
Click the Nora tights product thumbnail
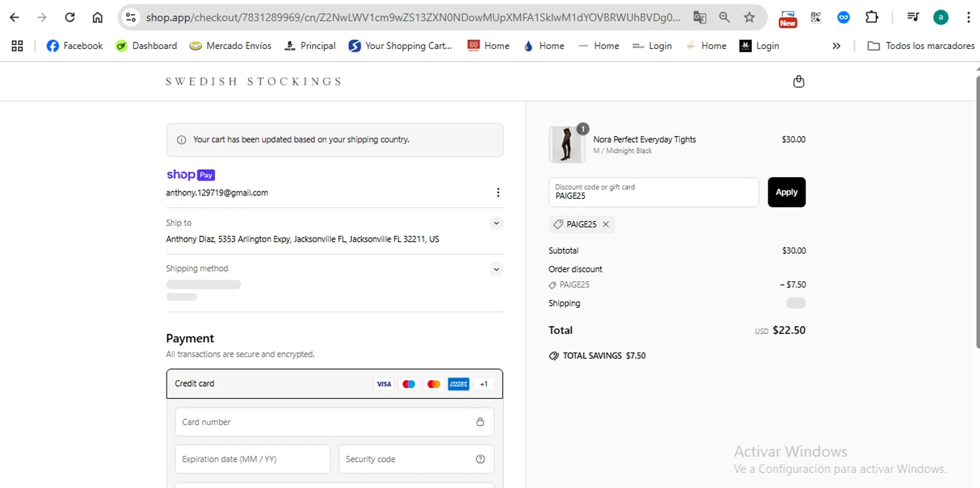pos(567,144)
